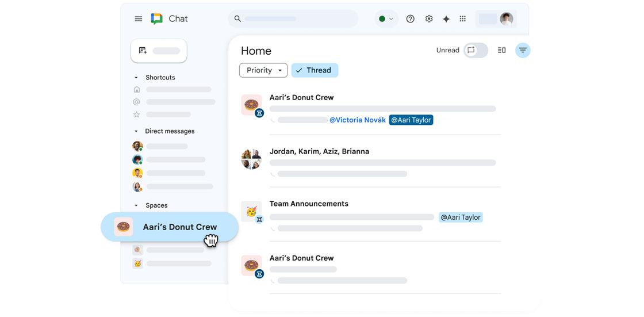Collapse the Spaces section
The image size is (644, 317).
(x=136, y=205)
